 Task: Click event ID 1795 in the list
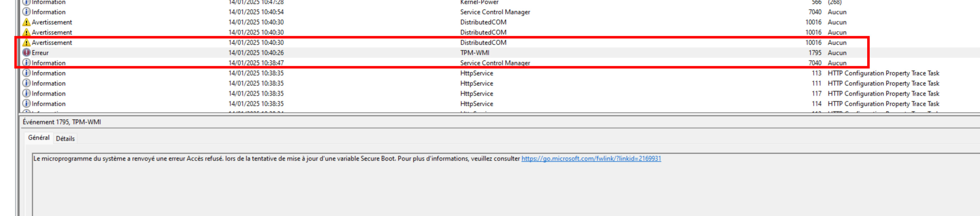click(x=815, y=53)
